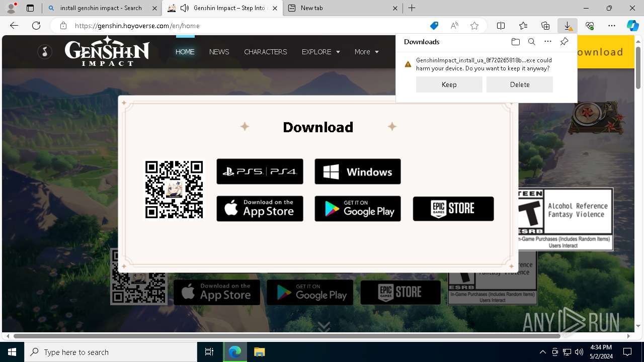Viewport: 644px width, 362px height.
Task: Open More options in Downloads panel
Action: tap(548, 42)
